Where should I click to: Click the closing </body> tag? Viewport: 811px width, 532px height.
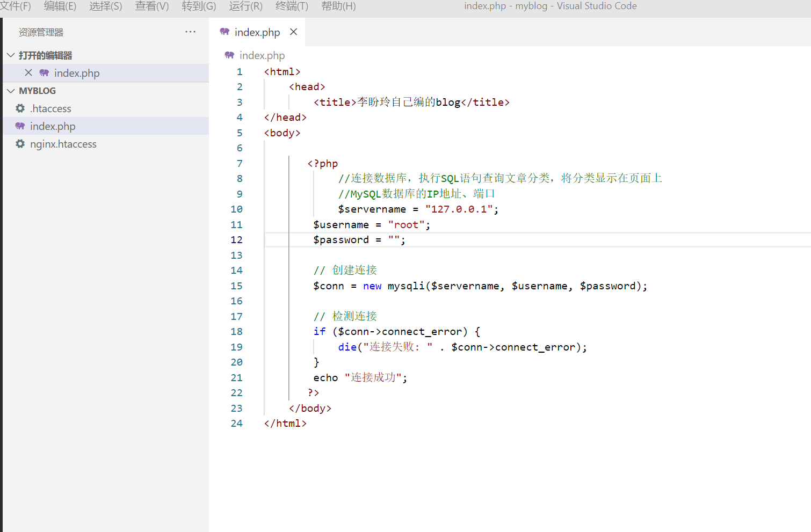310,408
